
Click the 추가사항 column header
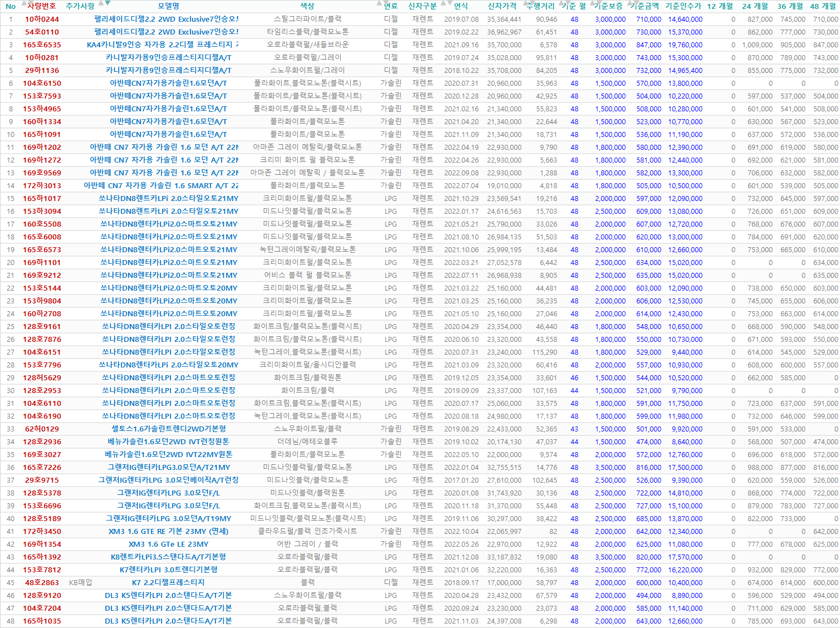coord(80,6)
